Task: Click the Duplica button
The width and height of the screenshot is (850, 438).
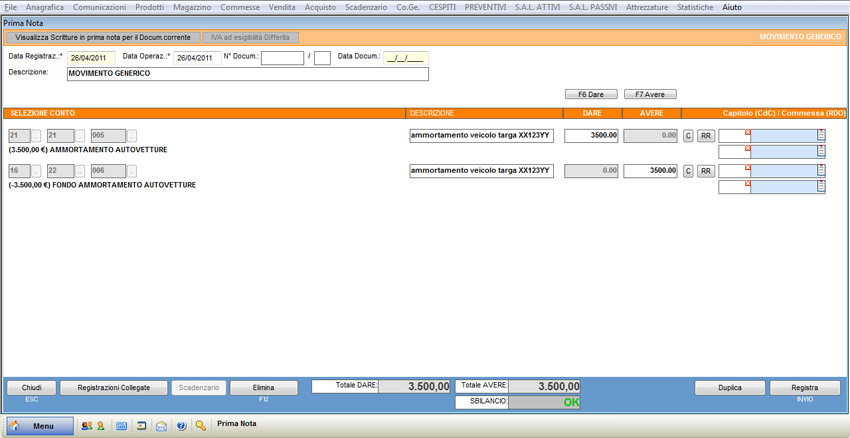Action: 730,388
